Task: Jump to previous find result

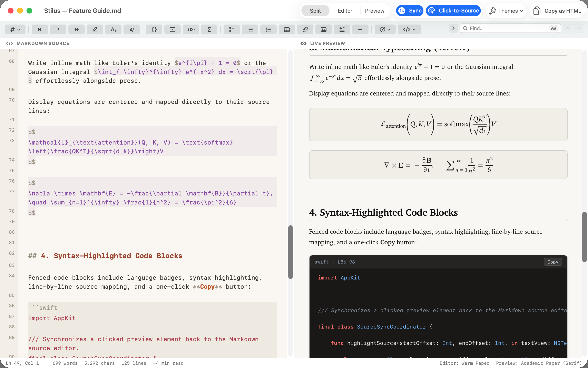Action: (x=568, y=28)
